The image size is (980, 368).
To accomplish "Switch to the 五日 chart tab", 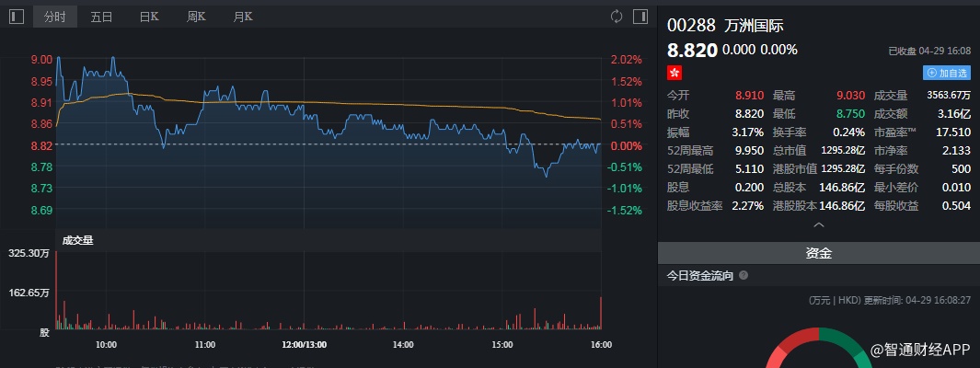I will (101, 17).
